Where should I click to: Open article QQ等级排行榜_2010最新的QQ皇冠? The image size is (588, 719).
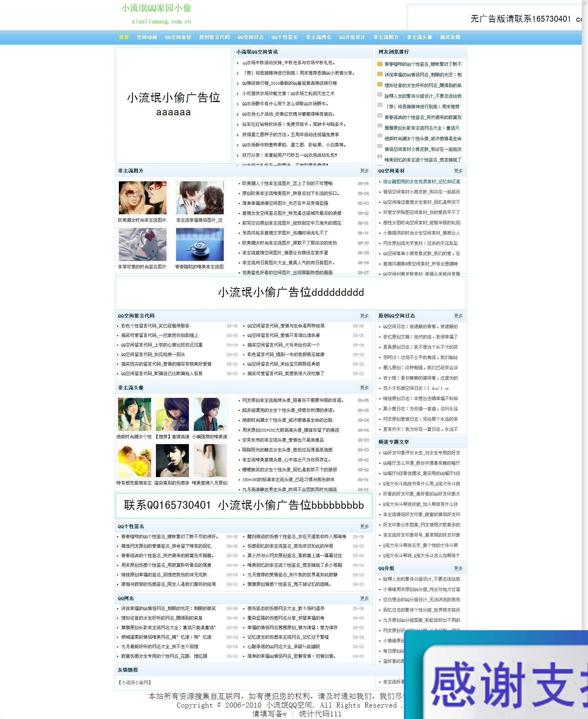click(x=289, y=83)
